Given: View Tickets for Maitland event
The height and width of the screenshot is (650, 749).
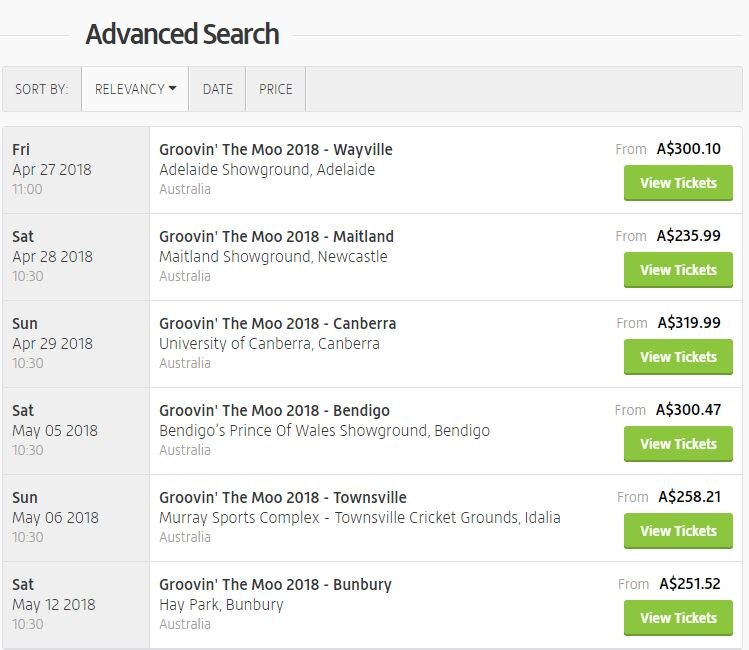Looking at the screenshot, I should point(678,270).
